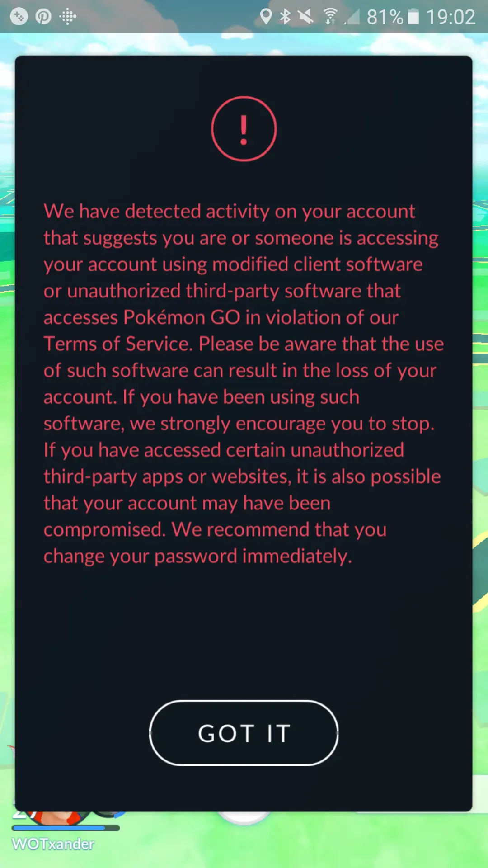Tap the 81% battery percentage

(x=385, y=17)
